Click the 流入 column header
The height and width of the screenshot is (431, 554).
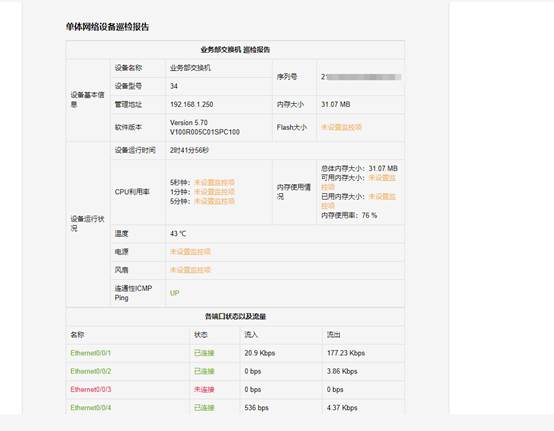click(251, 335)
